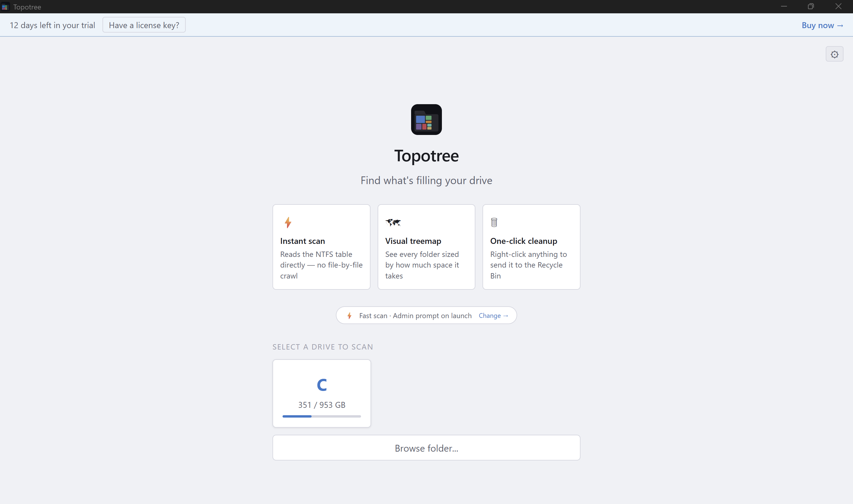Image resolution: width=853 pixels, height=504 pixels.
Task: Click the One-click cleanup heading
Action: pyautogui.click(x=524, y=241)
